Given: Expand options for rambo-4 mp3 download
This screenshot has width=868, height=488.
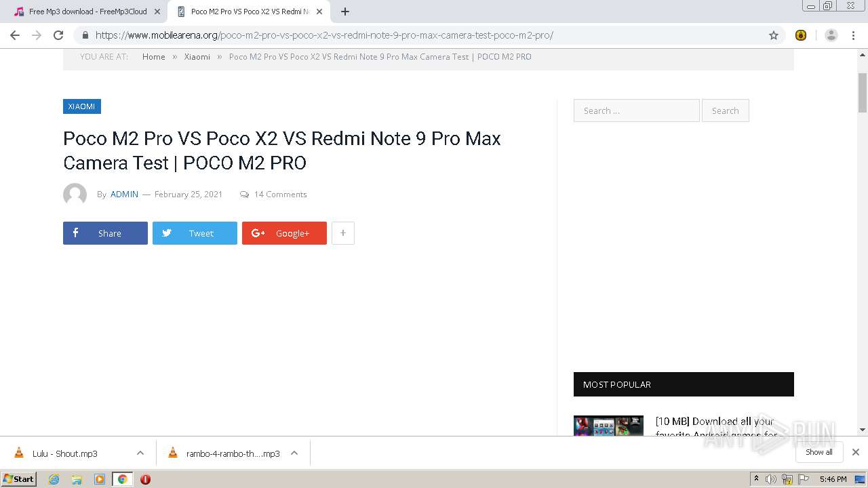Looking at the screenshot, I should click(294, 453).
